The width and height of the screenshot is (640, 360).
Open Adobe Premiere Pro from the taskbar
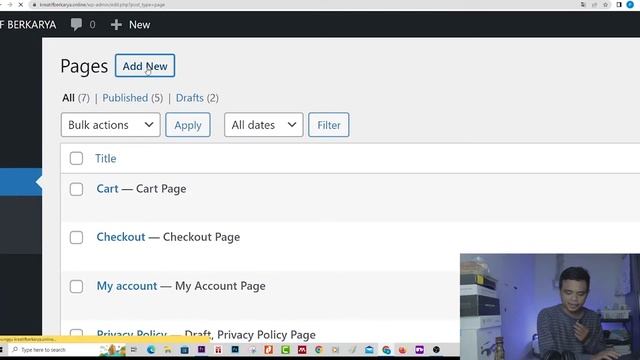point(202,349)
